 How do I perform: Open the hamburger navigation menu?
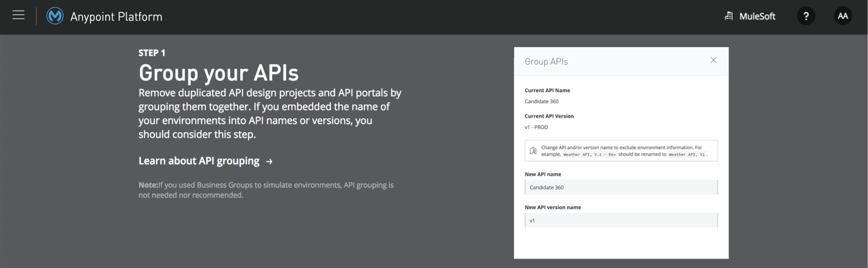(x=18, y=15)
